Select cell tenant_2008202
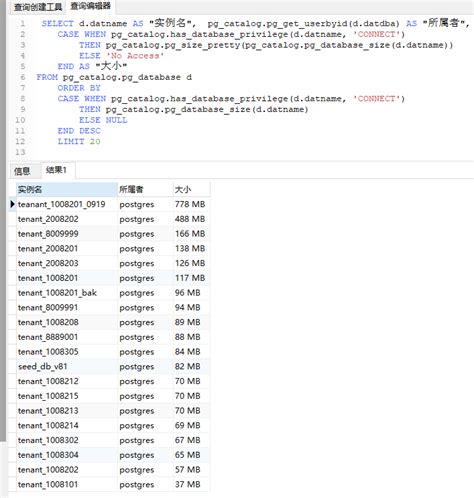 tap(67, 219)
